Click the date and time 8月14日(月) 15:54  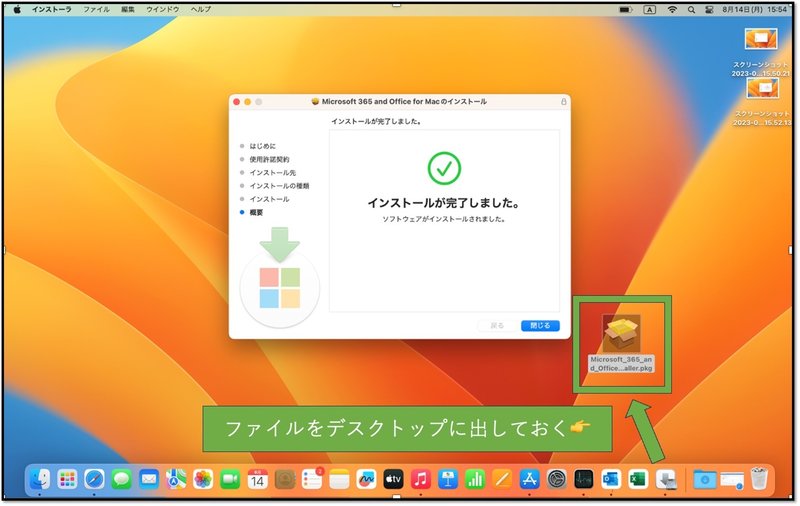point(755,10)
